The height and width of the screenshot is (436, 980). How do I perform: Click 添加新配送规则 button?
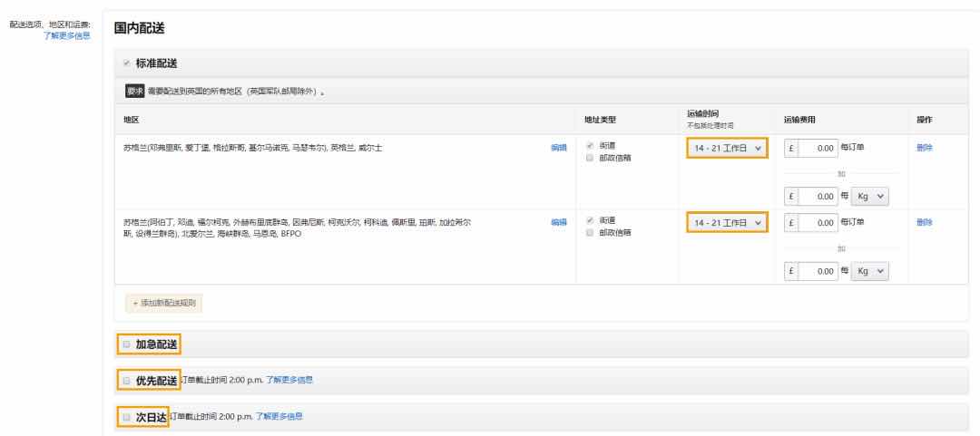(163, 303)
